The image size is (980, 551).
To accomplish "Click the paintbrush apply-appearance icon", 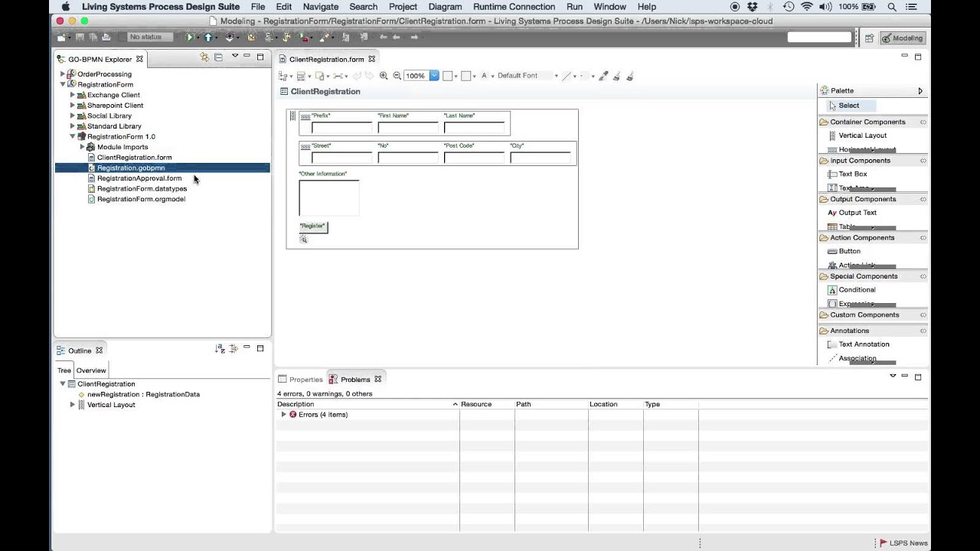I will pos(616,76).
